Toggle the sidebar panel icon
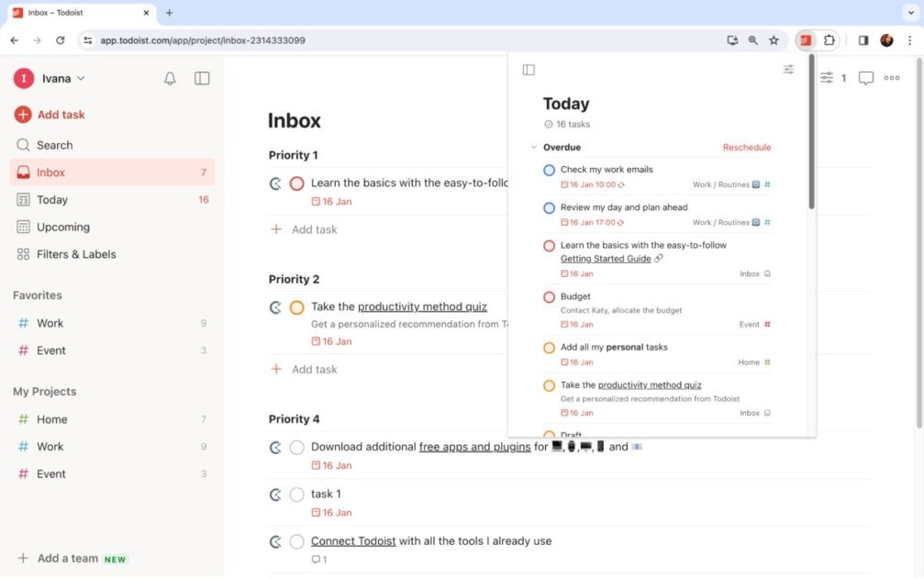924x578 pixels. click(x=201, y=79)
